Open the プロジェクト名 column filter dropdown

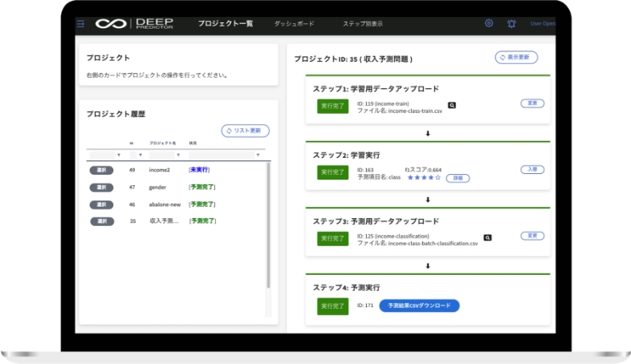click(181, 155)
